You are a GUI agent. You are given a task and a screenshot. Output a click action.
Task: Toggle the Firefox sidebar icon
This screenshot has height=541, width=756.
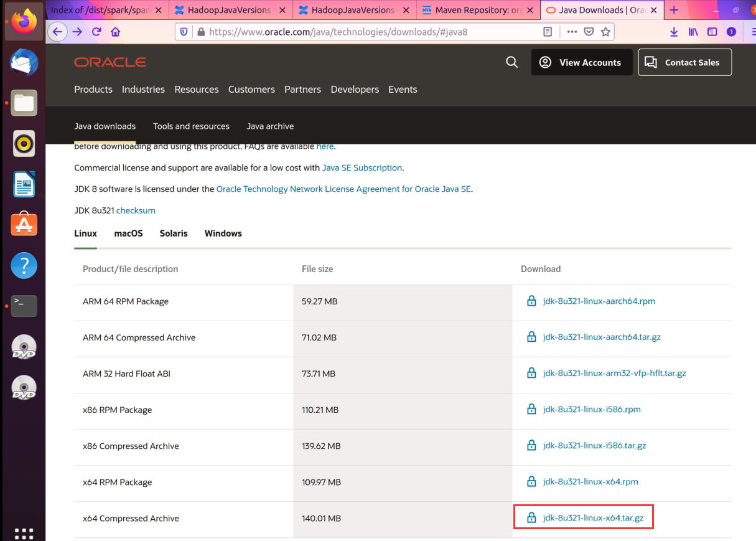pos(712,32)
